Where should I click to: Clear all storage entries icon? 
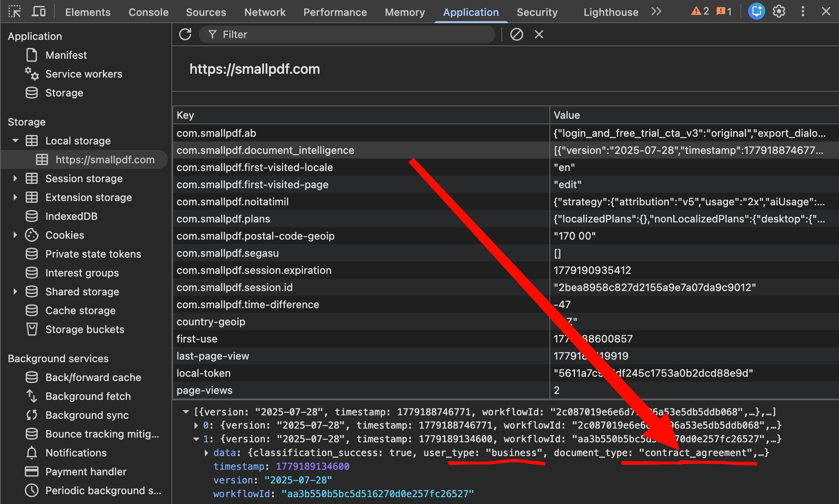pos(516,34)
